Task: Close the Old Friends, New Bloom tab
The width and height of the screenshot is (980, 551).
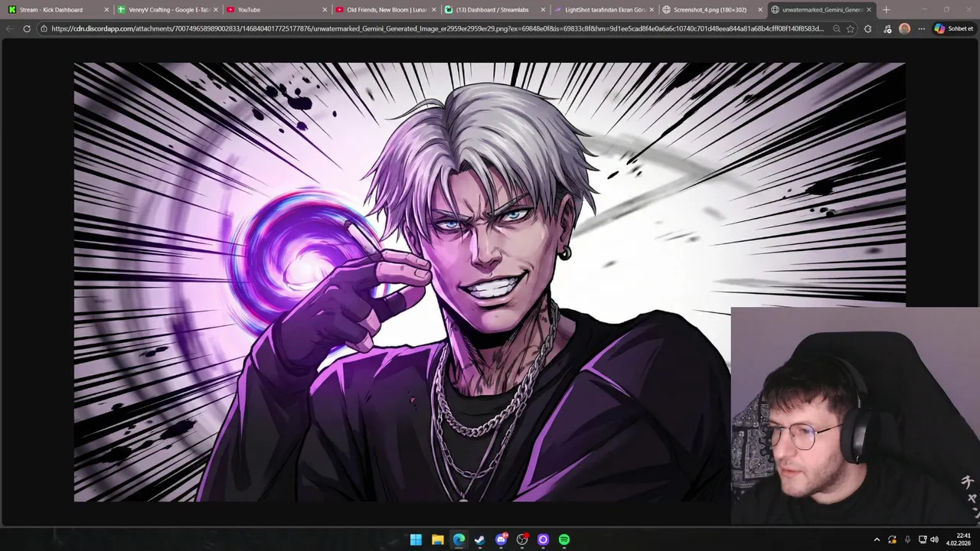Action: [x=433, y=10]
